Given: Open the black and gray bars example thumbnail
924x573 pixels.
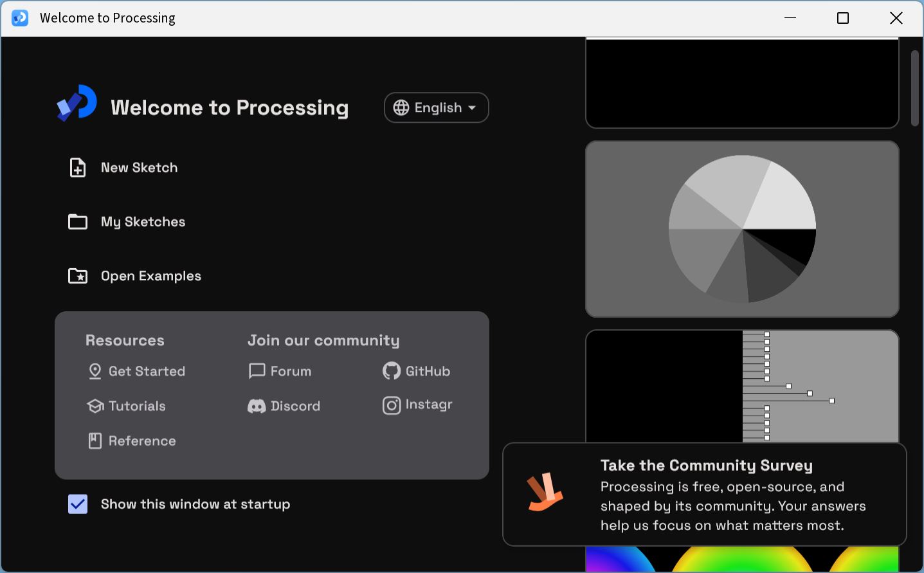Looking at the screenshot, I should [x=742, y=386].
